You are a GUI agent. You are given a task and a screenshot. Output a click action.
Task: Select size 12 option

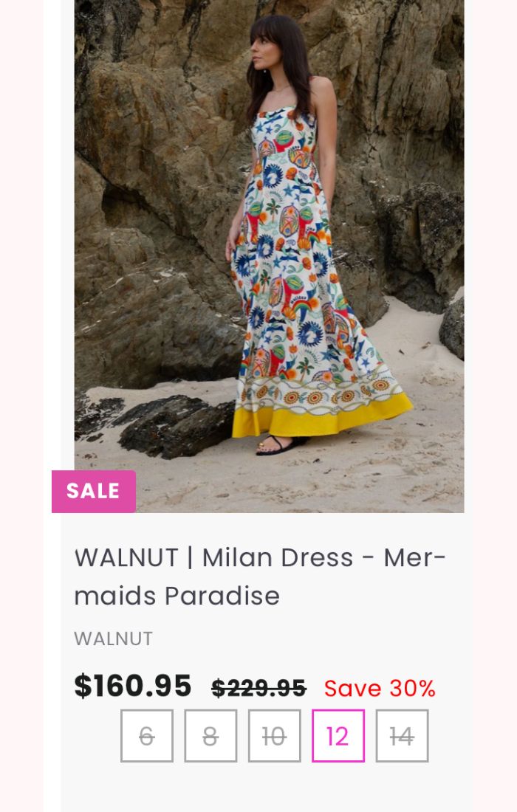point(338,736)
